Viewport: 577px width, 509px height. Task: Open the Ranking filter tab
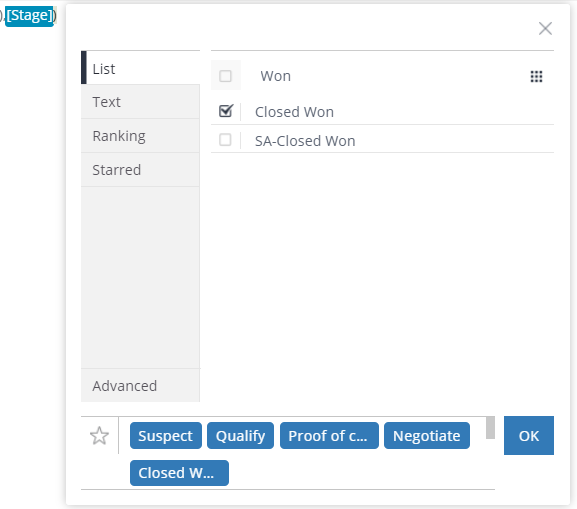[140, 136]
